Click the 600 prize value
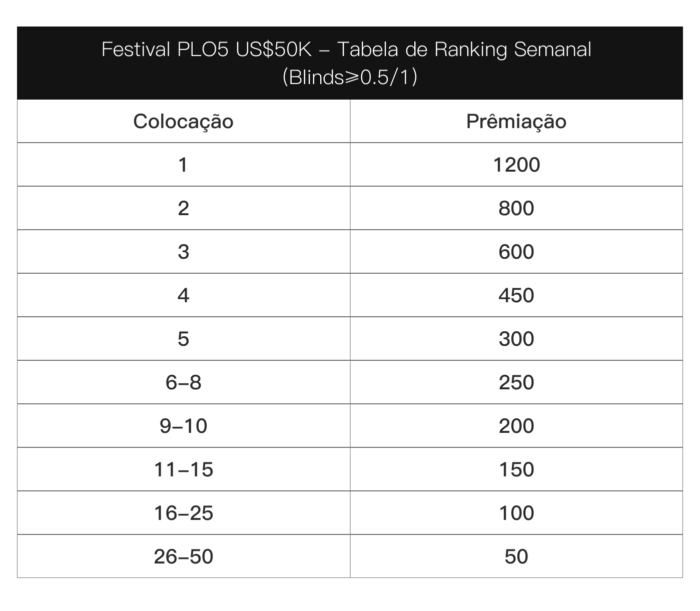 pos(516,252)
